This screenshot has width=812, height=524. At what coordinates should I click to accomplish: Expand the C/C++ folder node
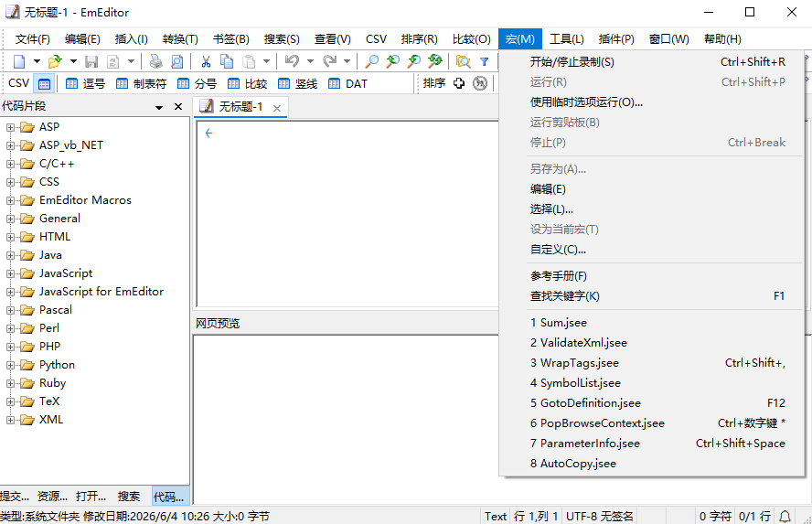tap(10, 164)
